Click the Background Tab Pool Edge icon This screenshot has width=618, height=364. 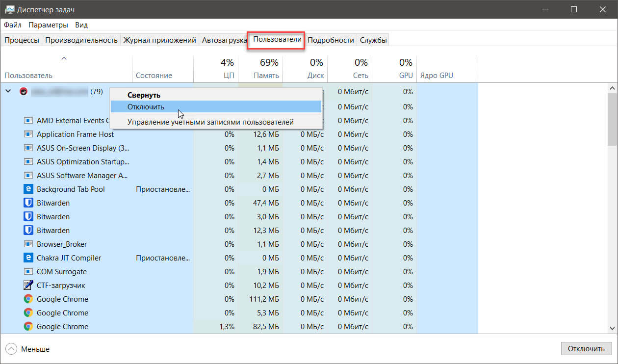click(x=28, y=189)
